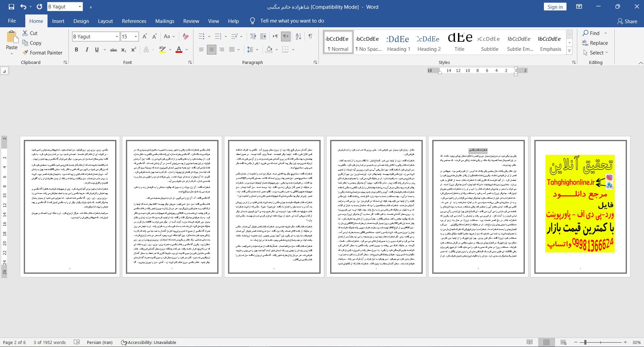Toggle justify alignment
The image size is (644, 347).
click(232, 50)
